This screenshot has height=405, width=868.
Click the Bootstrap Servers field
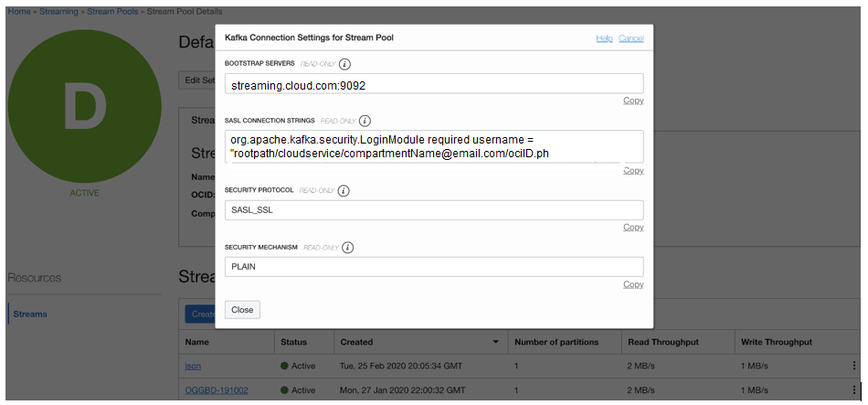point(434,84)
